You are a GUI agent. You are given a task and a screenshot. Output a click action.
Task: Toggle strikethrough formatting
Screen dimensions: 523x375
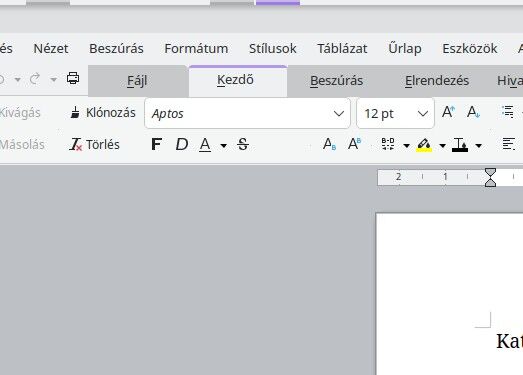pyautogui.click(x=243, y=144)
